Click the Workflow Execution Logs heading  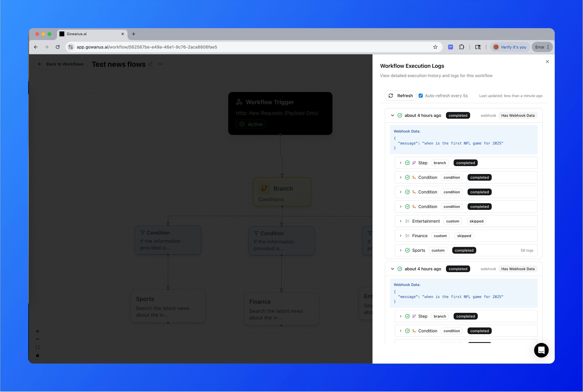[412, 66]
